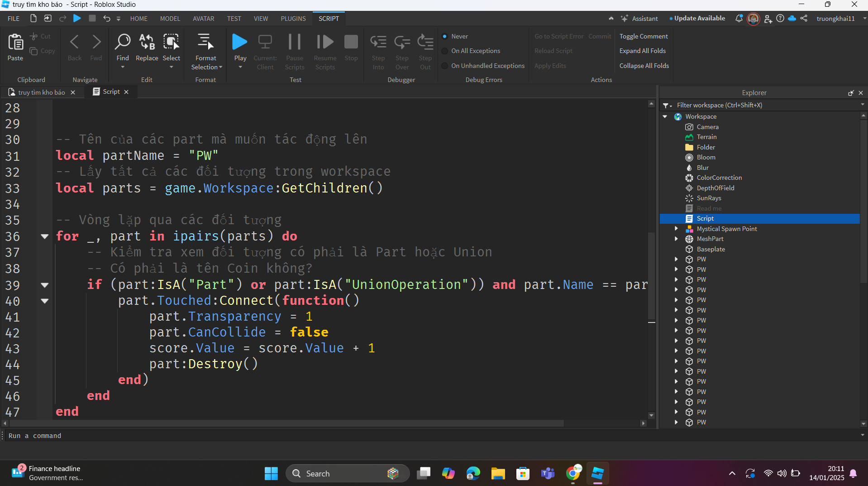Switch to the truy tìm kho báo tab
The width and height of the screenshot is (868, 486).
point(41,92)
